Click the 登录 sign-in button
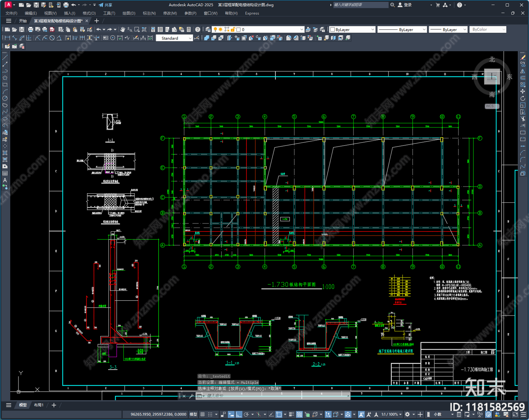 (x=405, y=5)
